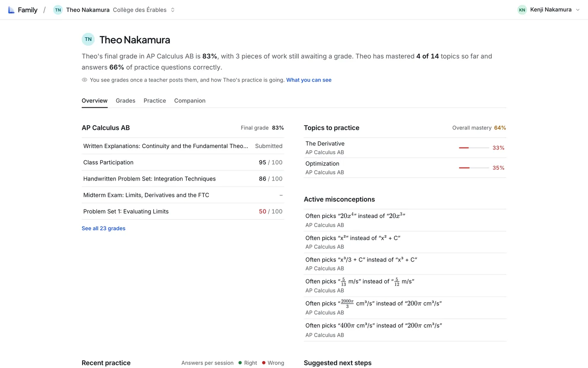The image size is (588, 368).
Task: Click the x² instead of x² + C misconception
Action: 405,242
